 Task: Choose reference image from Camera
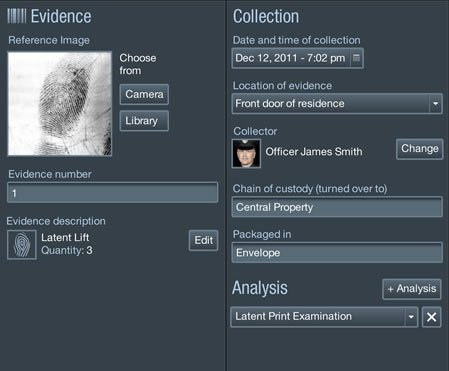[x=144, y=94]
